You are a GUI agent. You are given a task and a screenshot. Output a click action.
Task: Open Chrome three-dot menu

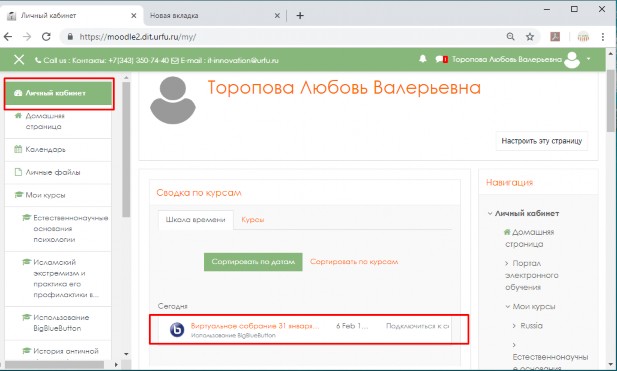pyautogui.click(x=603, y=37)
